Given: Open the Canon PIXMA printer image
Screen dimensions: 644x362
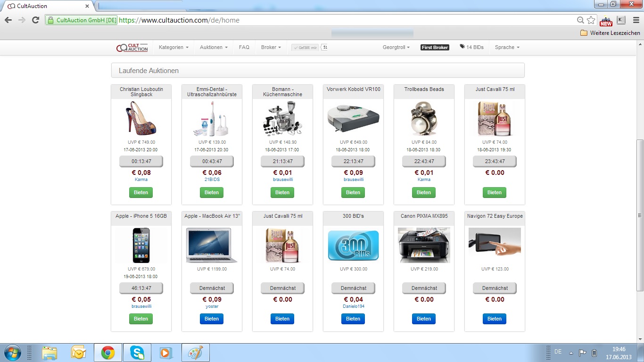Looking at the screenshot, I should 424,245.
